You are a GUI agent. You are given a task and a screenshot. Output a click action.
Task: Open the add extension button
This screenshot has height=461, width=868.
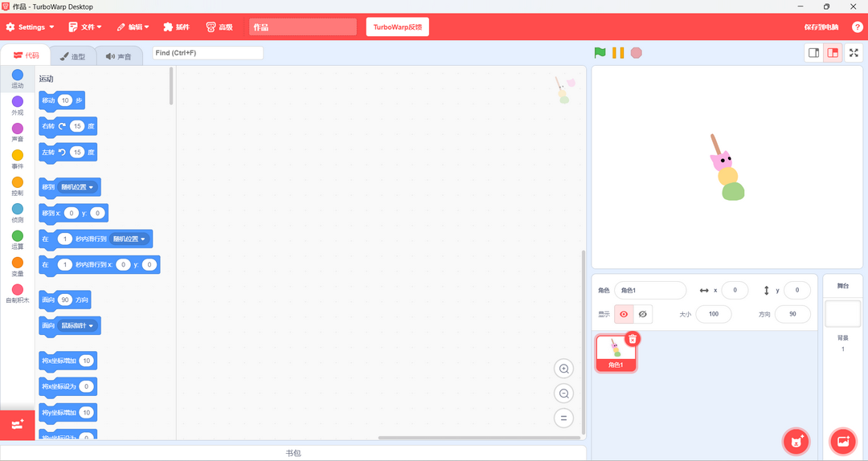(18, 424)
